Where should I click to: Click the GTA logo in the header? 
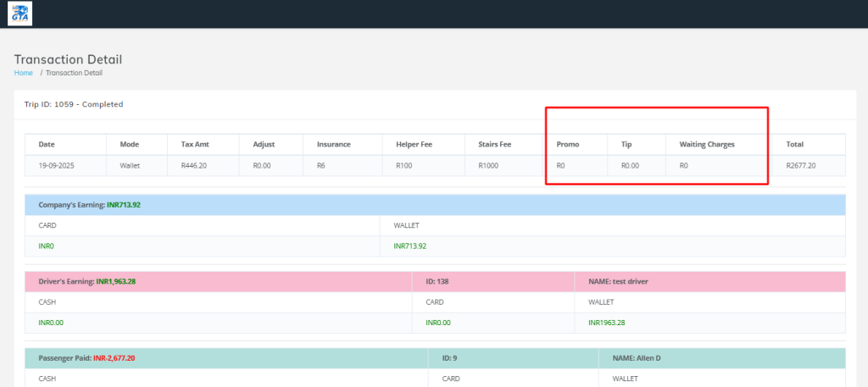coord(20,14)
